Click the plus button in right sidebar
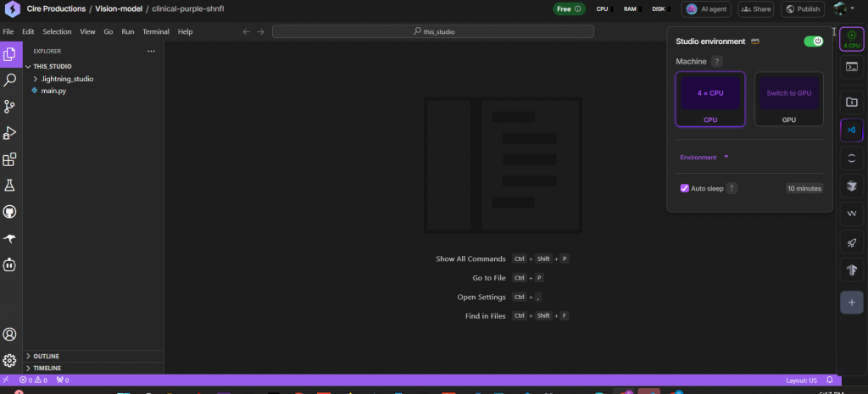 tap(851, 301)
